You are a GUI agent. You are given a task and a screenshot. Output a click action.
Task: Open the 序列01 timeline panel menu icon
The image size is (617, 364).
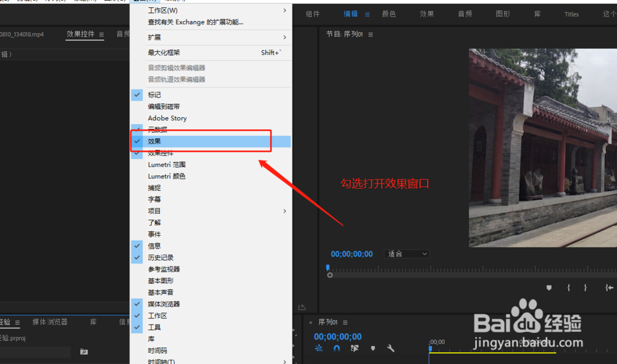[345, 322]
